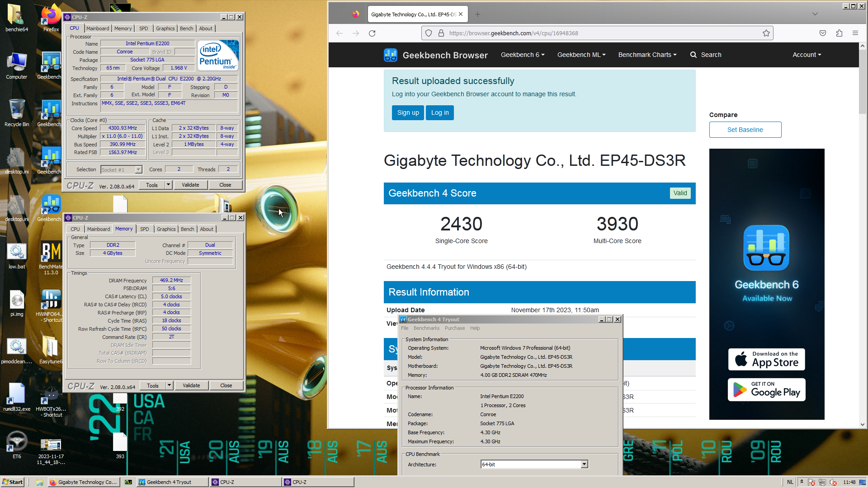Launch HWiNFO64 shortcut on desktop
The image size is (868, 488).
click(x=51, y=306)
